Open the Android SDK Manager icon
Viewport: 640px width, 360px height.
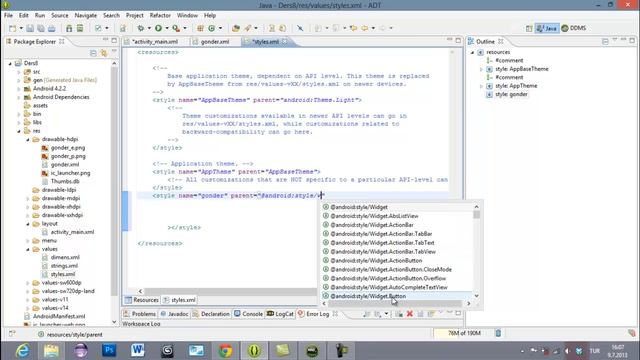coord(69,28)
